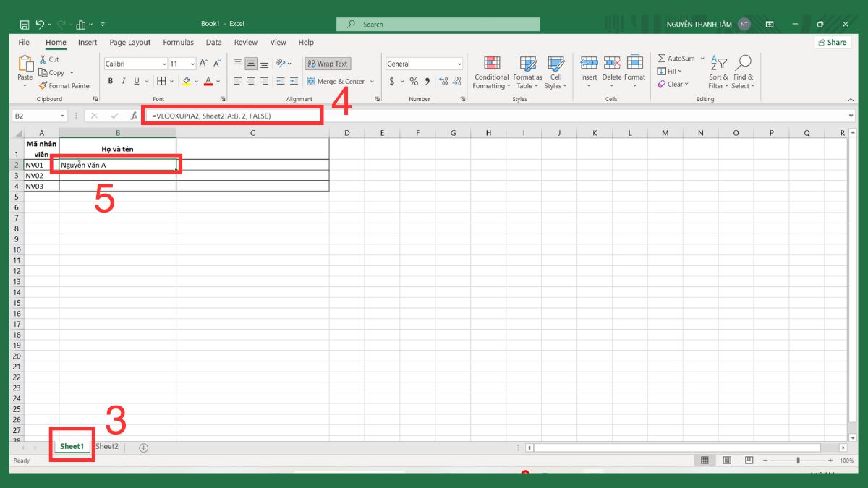The height and width of the screenshot is (488, 868).
Task: Click the Delete cells icon
Action: click(612, 63)
